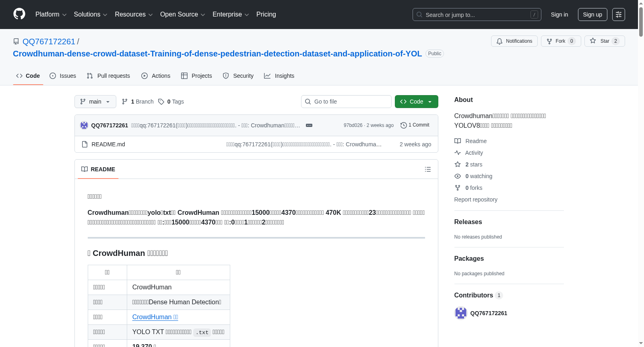
Task: Click the Public visibility badge
Action: tap(435, 54)
